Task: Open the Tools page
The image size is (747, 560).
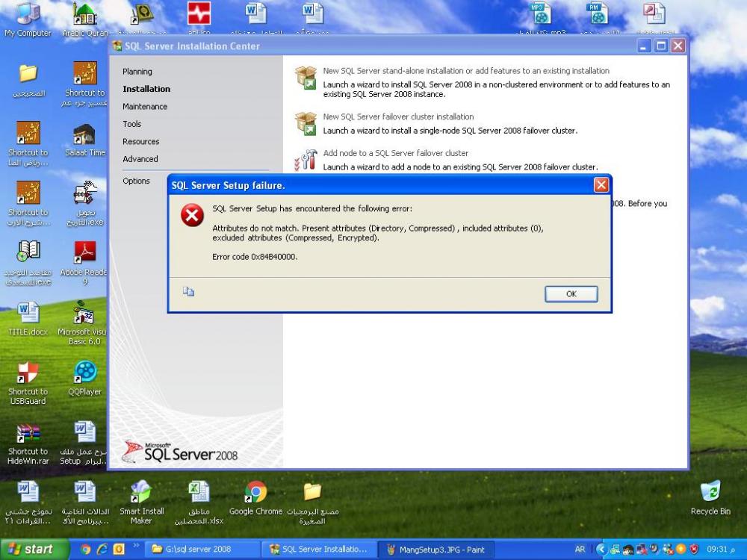Action: [x=132, y=124]
